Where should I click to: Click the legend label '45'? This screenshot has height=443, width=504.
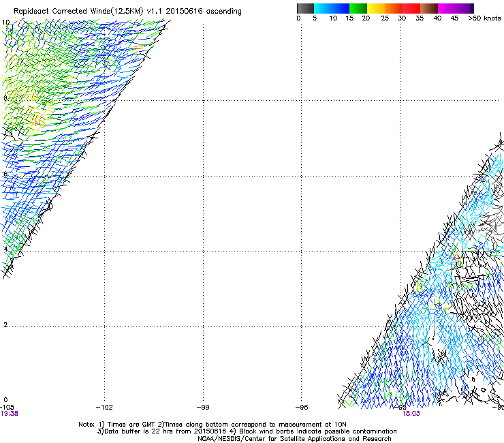[454, 18]
